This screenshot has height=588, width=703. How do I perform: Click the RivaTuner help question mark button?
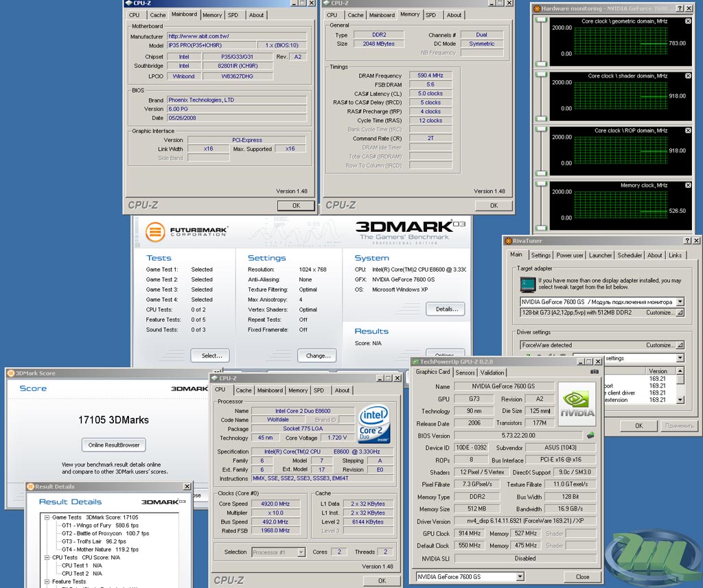click(x=687, y=241)
